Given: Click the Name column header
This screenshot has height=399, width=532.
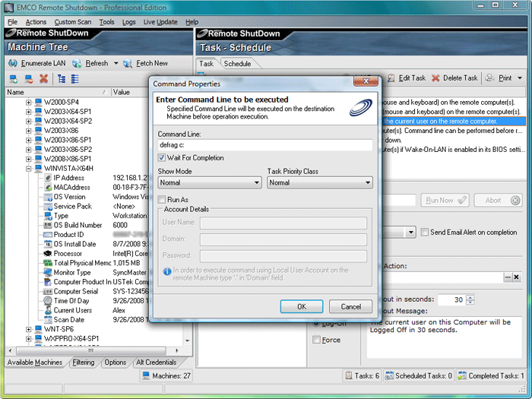Looking at the screenshot, I should (59, 92).
